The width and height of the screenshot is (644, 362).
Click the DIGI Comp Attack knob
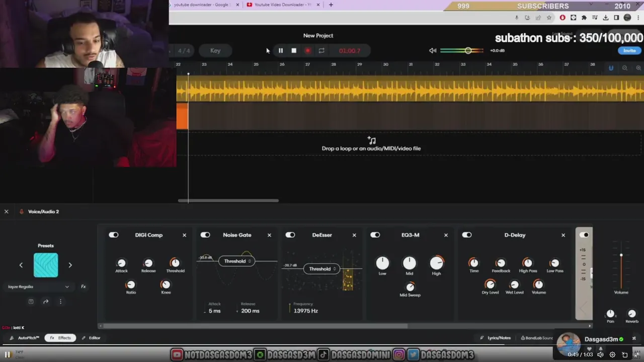121,263
